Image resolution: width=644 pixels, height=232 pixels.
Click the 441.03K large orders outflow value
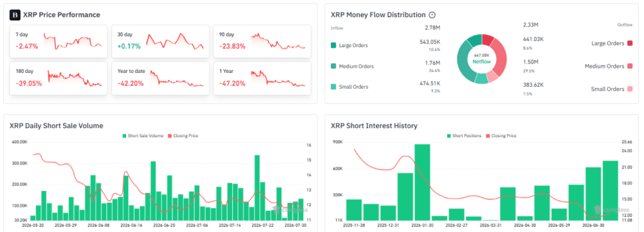coord(533,39)
